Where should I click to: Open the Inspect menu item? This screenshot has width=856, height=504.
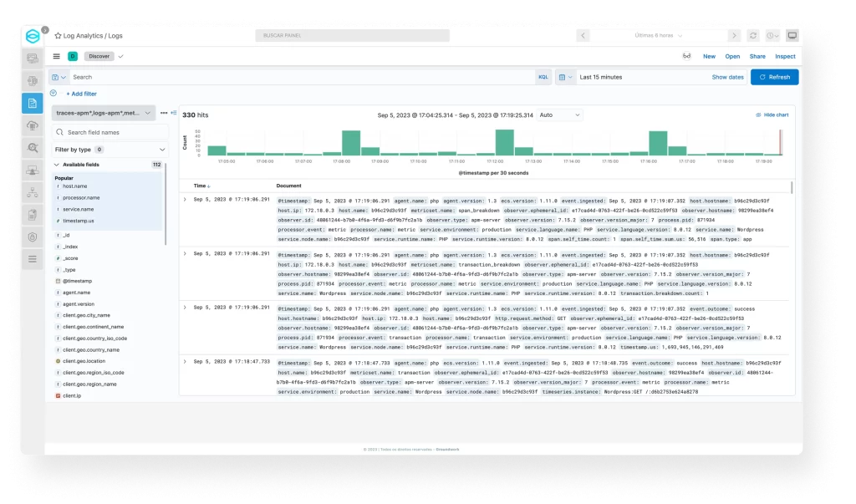[785, 57]
